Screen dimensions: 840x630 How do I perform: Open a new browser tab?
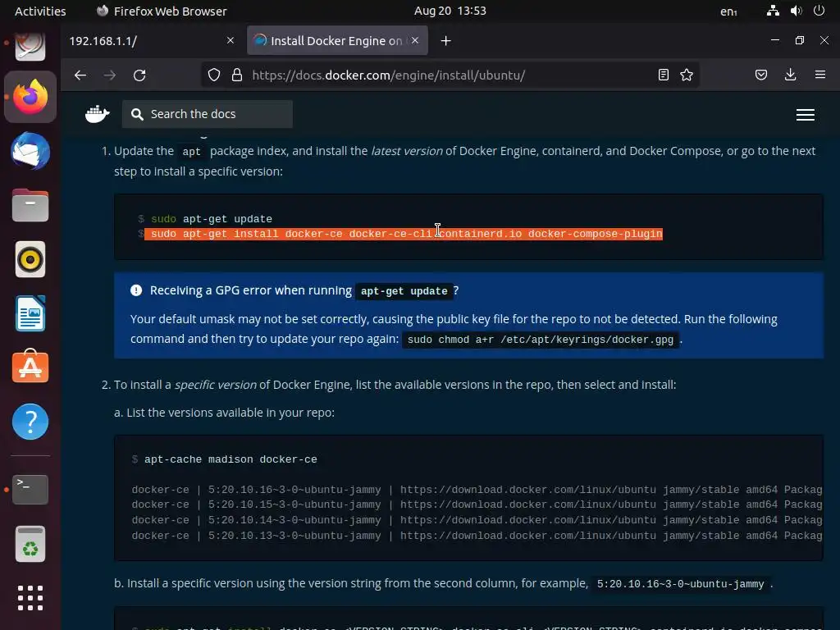pos(445,41)
